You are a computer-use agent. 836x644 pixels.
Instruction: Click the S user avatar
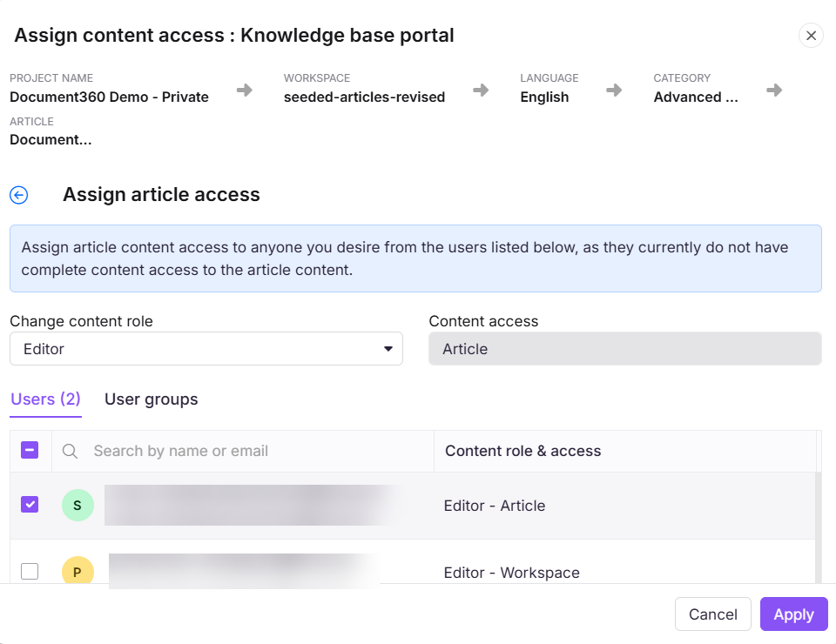[78, 505]
